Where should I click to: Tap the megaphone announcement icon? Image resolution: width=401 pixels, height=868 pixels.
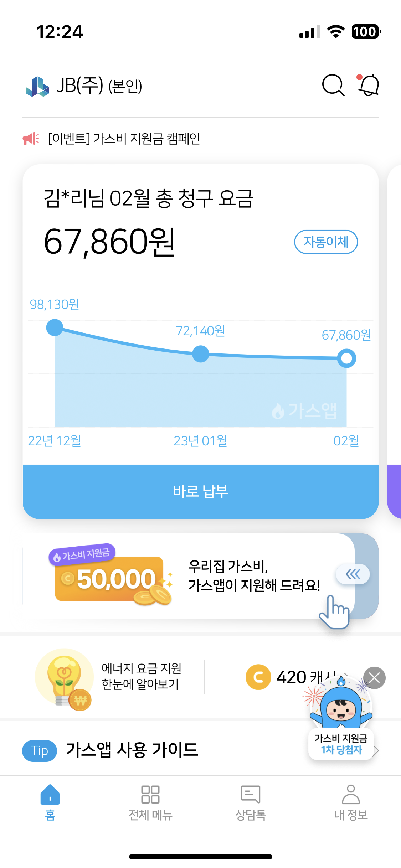(31, 139)
